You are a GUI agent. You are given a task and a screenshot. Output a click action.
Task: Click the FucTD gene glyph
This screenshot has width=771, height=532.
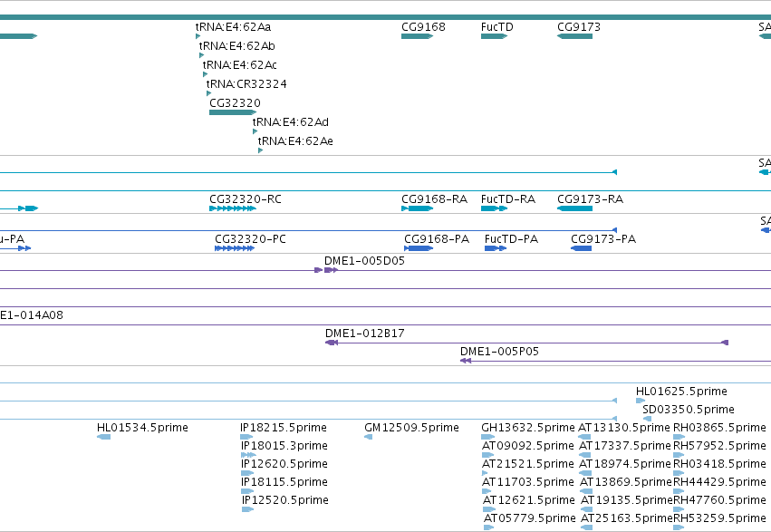point(494,36)
